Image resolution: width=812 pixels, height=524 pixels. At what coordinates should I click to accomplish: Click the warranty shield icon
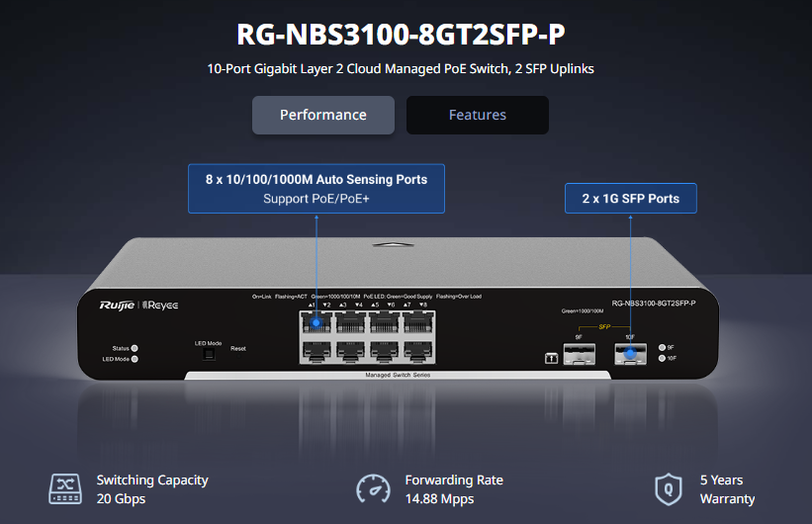(x=669, y=488)
